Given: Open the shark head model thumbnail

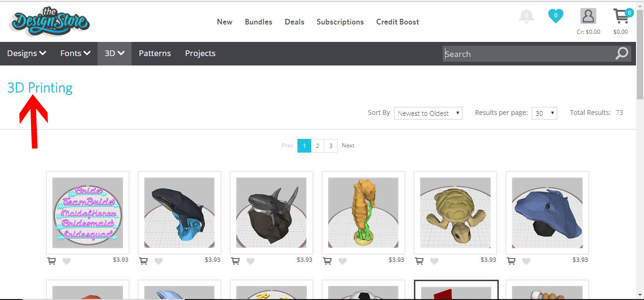Looking at the screenshot, I should pos(272,213).
